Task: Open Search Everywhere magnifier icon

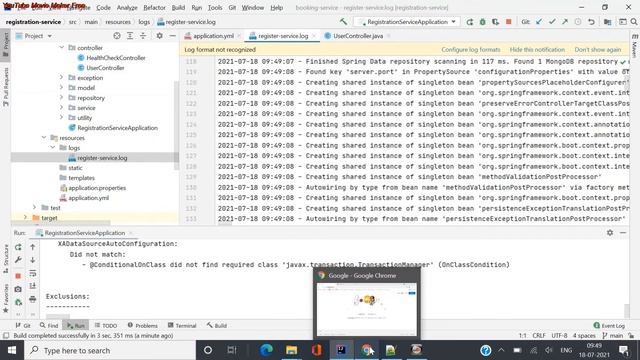Action: click(634, 22)
